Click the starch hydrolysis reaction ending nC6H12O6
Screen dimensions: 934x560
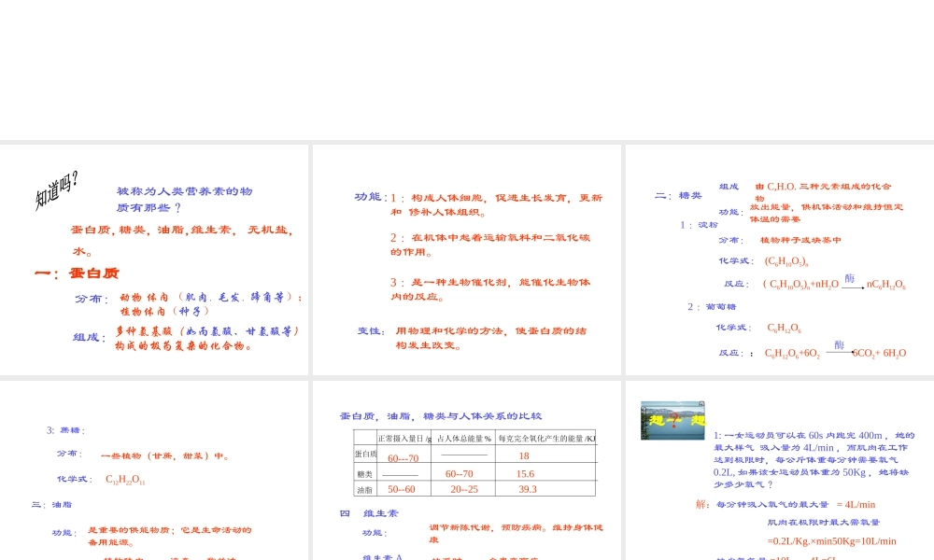[834, 283]
